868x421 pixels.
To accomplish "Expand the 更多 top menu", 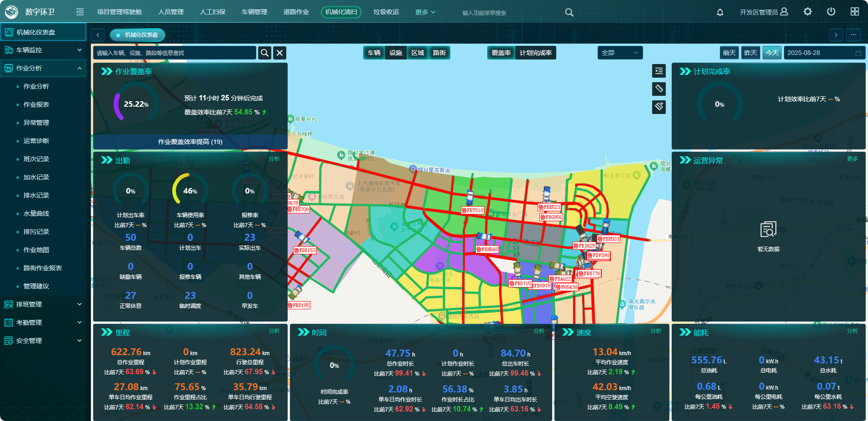I will click(x=425, y=12).
